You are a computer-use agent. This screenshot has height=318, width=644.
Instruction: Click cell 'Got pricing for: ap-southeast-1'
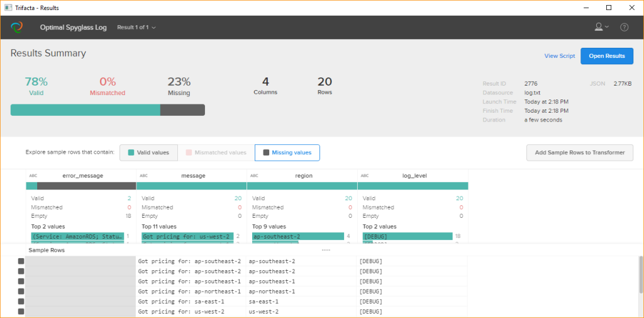(191, 281)
